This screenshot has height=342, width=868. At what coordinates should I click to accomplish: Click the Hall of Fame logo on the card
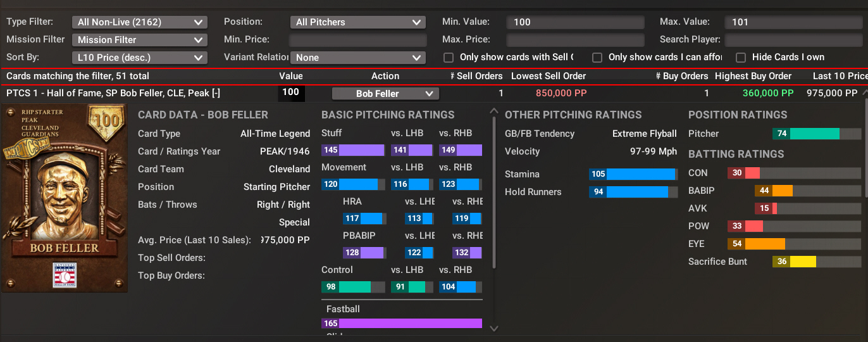(65, 274)
